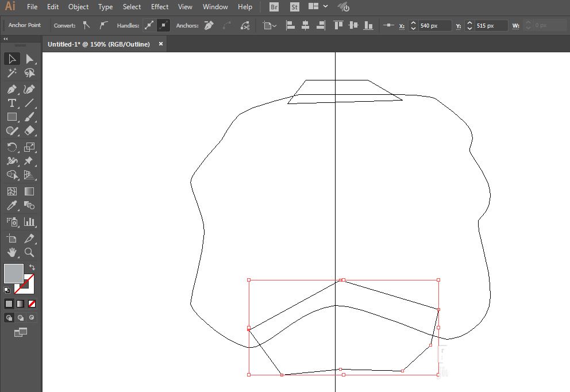Open the isolate object dropdown in the control bar
Screen dimensions: 570x392
tap(269, 25)
